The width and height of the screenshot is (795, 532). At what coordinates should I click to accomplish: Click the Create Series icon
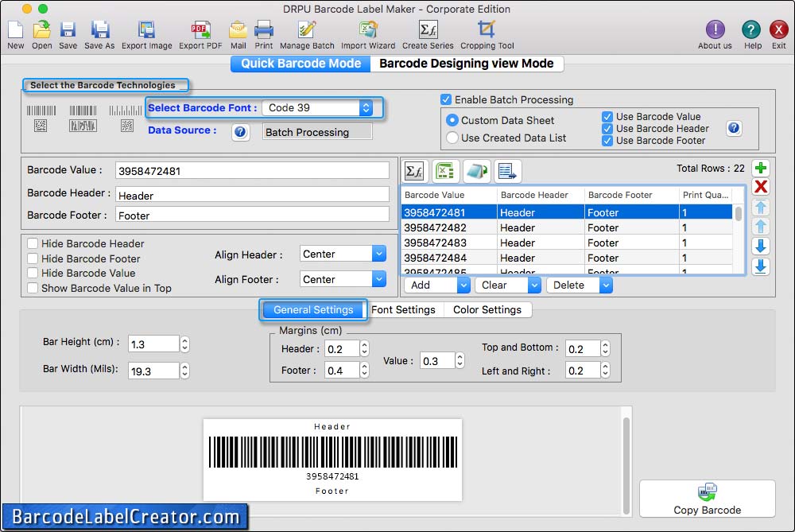point(428,30)
